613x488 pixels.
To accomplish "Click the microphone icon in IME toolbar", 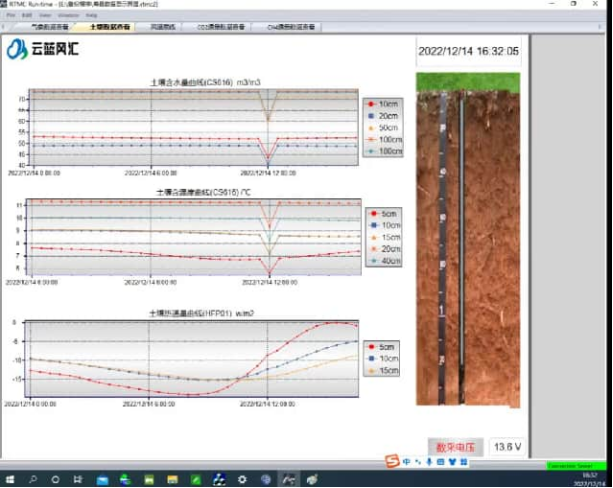I will coord(429,461).
